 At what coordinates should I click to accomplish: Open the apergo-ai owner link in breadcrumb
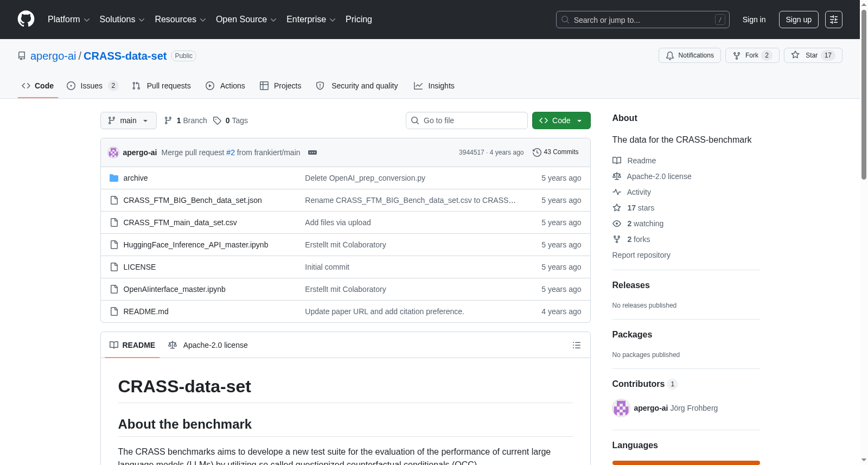pos(53,56)
